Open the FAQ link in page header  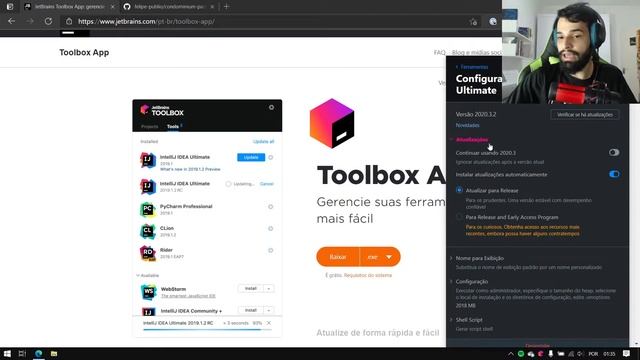click(x=439, y=52)
